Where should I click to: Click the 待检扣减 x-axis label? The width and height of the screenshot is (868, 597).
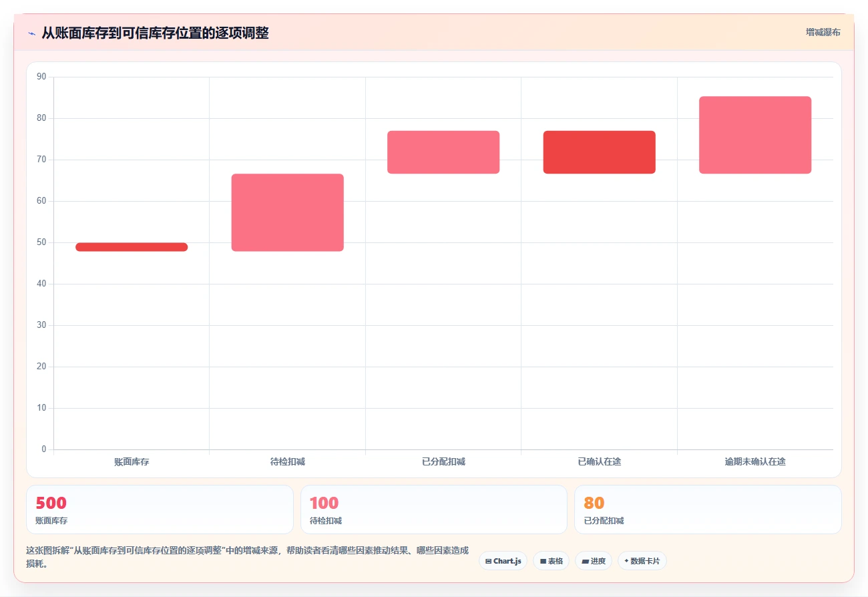[x=288, y=461]
